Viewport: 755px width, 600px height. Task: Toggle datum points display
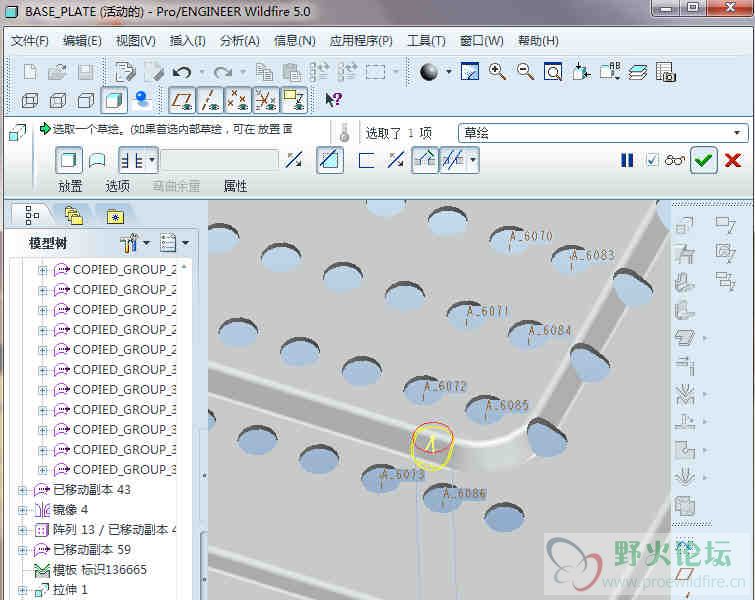click(x=238, y=100)
